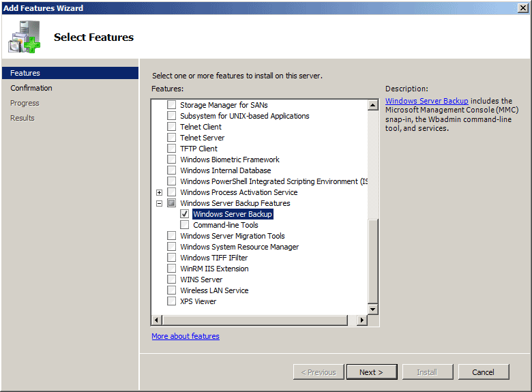Toggle the Windows Server Backup Features checkbox

click(172, 202)
